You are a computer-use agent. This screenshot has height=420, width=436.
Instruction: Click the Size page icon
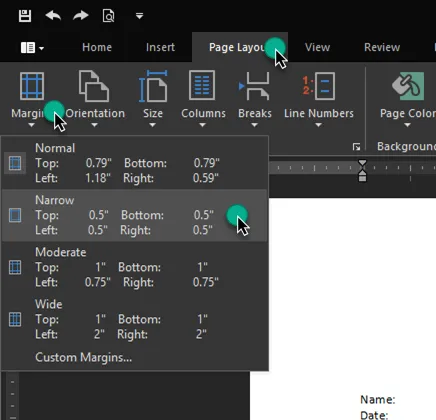coord(153,86)
